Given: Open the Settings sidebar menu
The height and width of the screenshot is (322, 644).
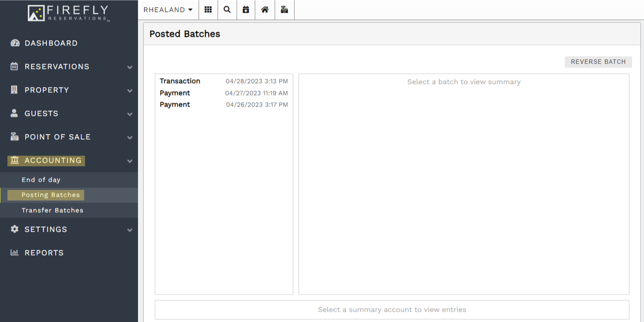Looking at the screenshot, I should [x=46, y=229].
